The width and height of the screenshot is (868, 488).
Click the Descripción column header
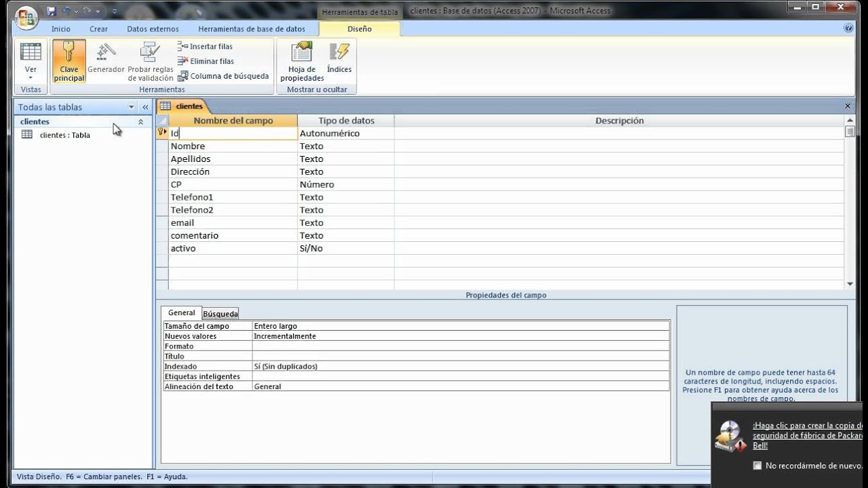coord(619,121)
